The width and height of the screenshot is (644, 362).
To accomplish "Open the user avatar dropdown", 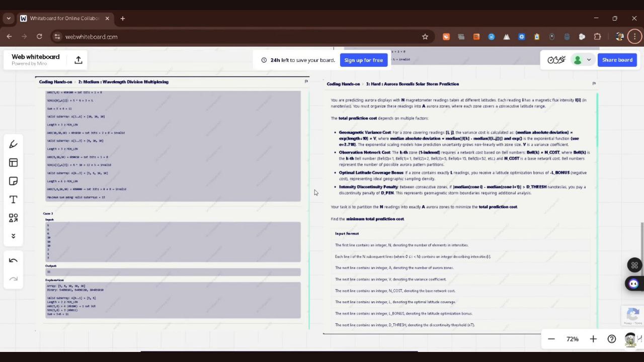I will pyautogui.click(x=582, y=60).
